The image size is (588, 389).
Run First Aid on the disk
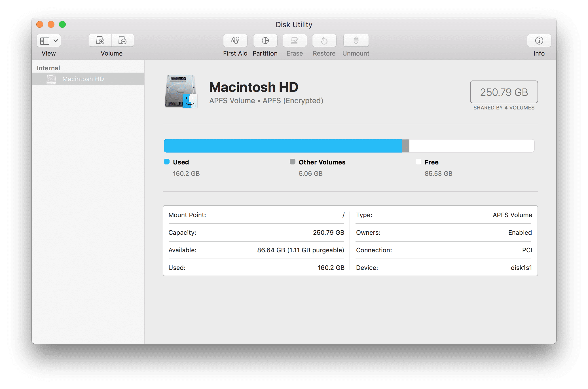point(235,41)
